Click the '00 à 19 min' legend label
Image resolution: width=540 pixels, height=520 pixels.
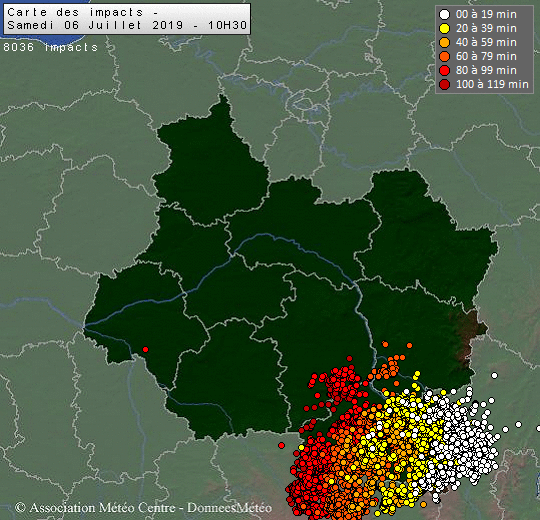pos(486,14)
